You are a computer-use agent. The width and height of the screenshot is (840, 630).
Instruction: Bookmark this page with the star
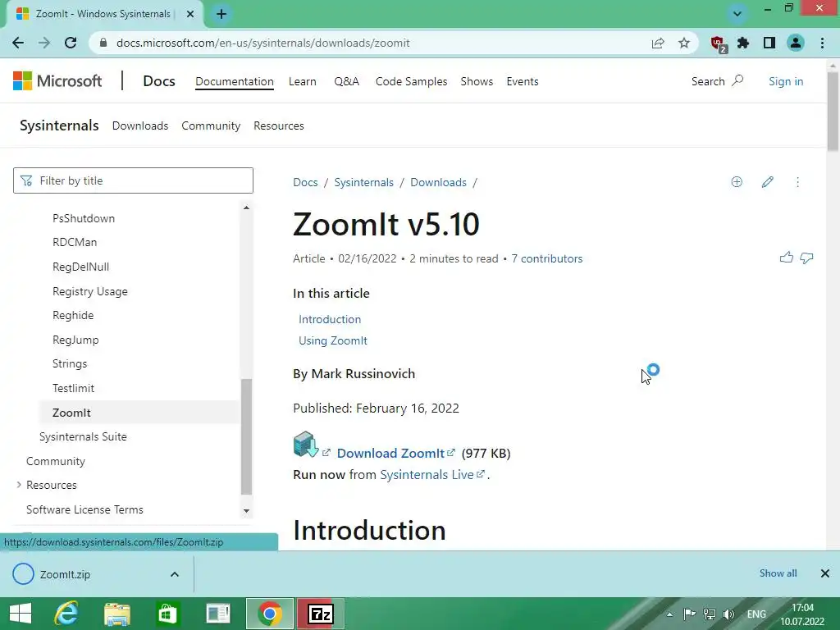(684, 43)
